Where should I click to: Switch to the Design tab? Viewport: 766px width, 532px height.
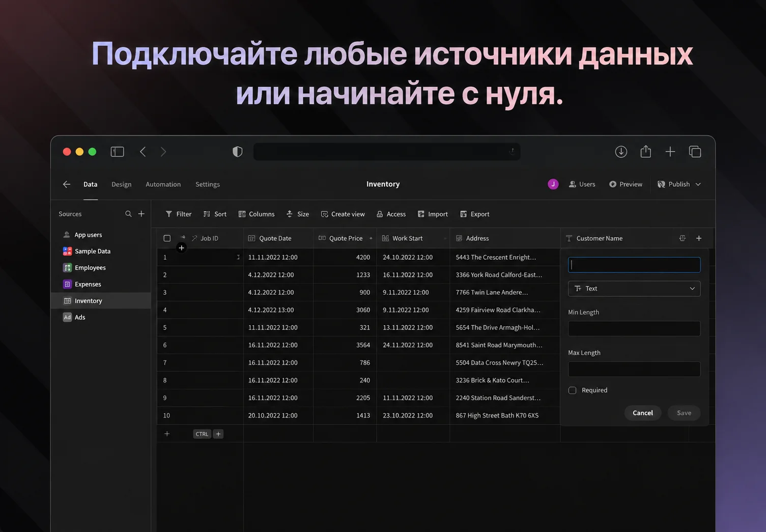(122, 184)
